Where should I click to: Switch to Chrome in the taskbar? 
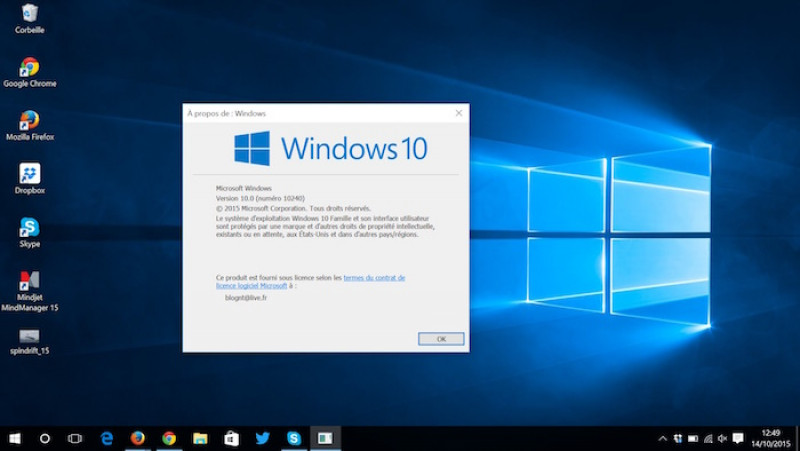[x=169, y=438]
